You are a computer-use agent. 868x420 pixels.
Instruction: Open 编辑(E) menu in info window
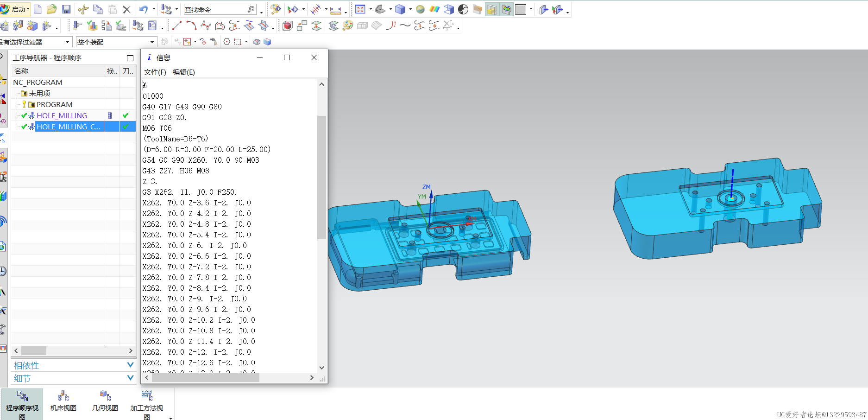tap(184, 72)
